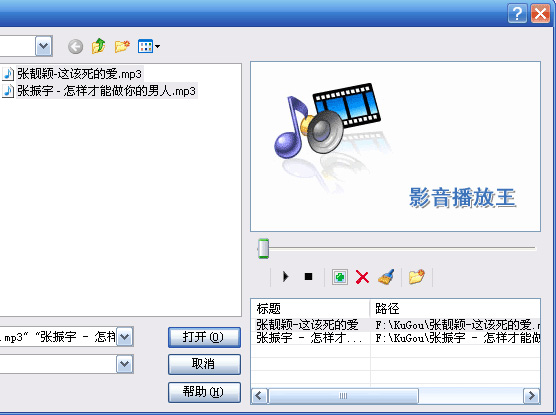556x415 pixels.
Task: Click the playlist right scroll arrow
Action: click(532, 395)
